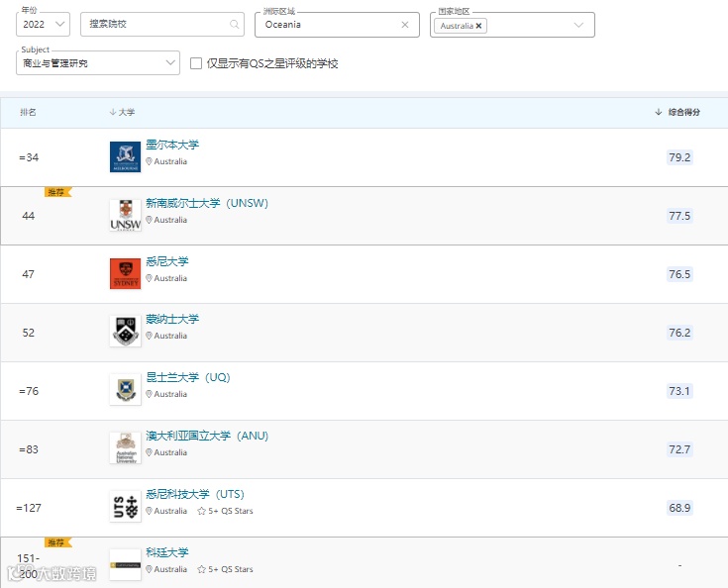Click the location pin for 墨尔本大学
Viewport: 728px width, 588px height.
(149, 161)
